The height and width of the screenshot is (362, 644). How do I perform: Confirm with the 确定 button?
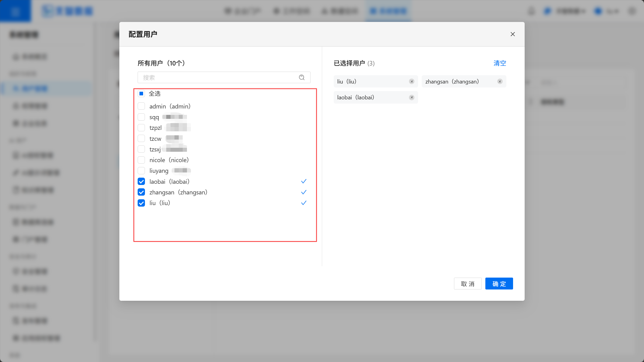pyautogui.click(x=499, y=284)
